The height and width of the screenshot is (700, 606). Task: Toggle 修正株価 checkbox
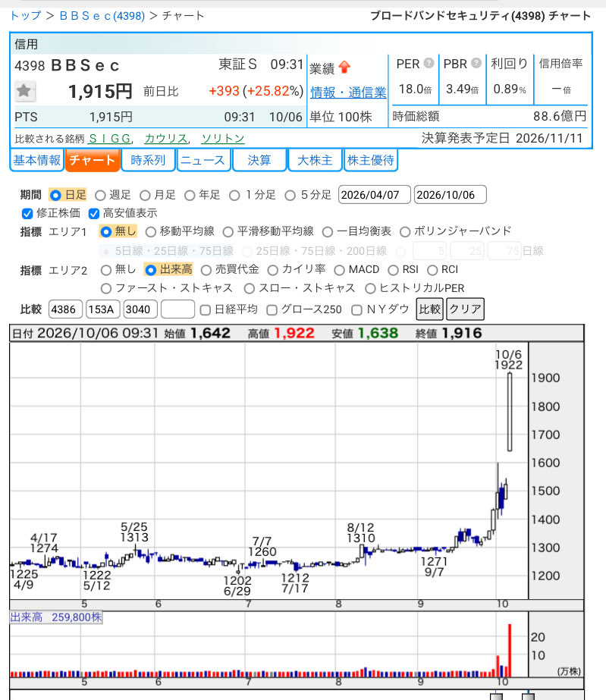click(27, 213)
